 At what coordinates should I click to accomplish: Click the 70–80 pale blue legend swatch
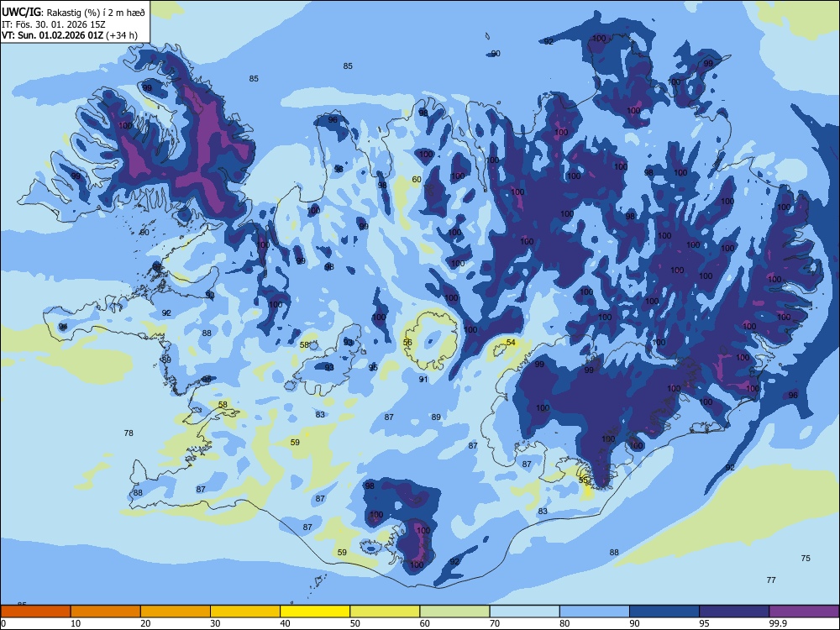click(x=524, y=612)
